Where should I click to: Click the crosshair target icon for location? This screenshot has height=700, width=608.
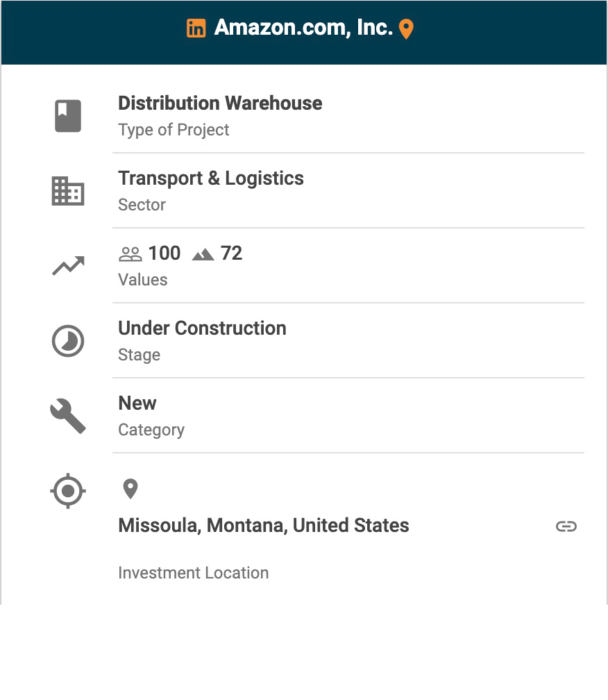(68, 491)
